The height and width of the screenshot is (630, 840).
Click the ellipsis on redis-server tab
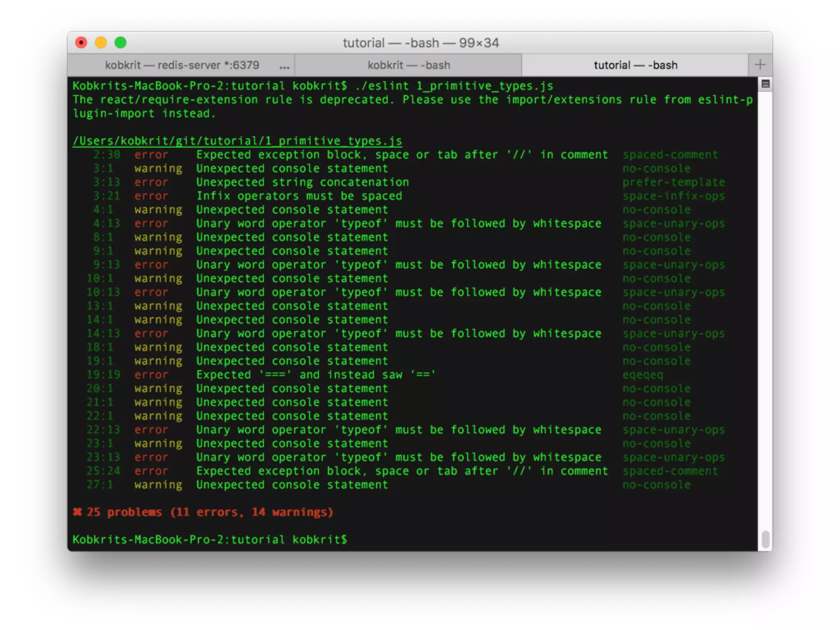pyautogui.click(x=284, y=67)
